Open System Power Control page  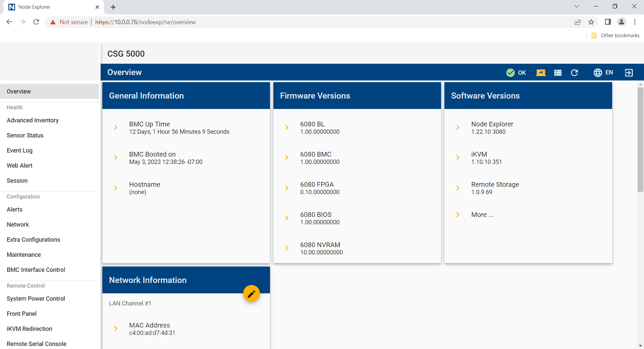click(50, 299)
